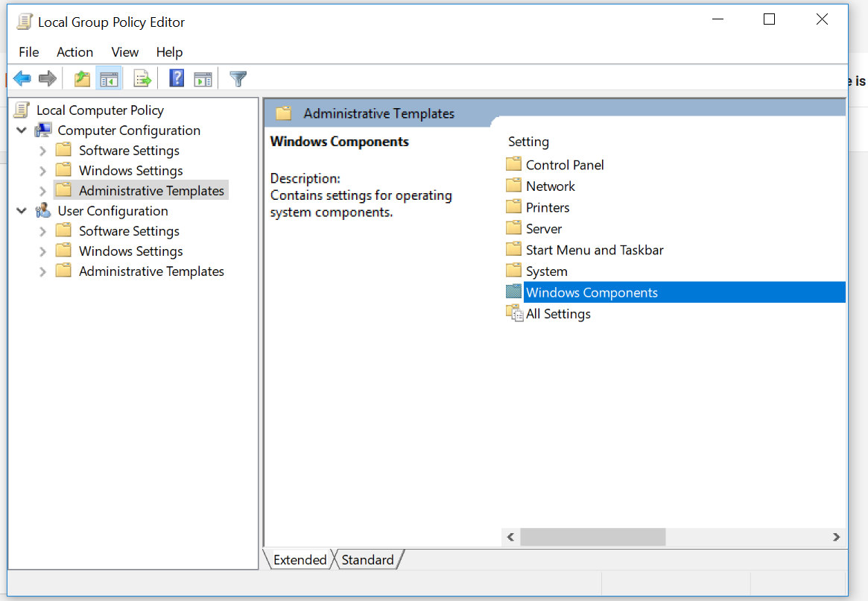Minimize the Local Group Policy Editor window

(x=718, y=19)
